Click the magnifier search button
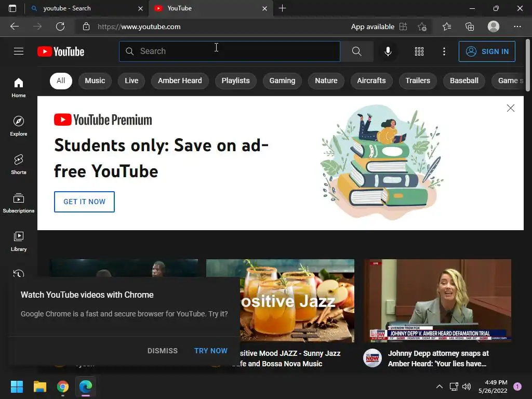 [x=356, y=51]
